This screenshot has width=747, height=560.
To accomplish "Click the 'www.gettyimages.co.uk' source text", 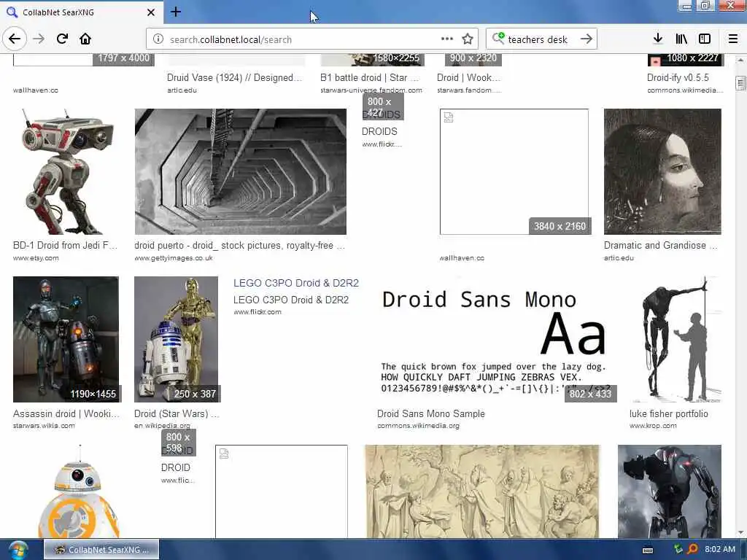I will click(x=174, y=258).
